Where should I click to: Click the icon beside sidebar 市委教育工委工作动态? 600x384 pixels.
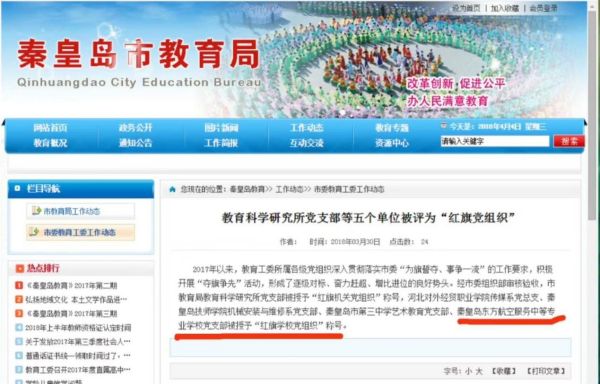pos(34,232)
